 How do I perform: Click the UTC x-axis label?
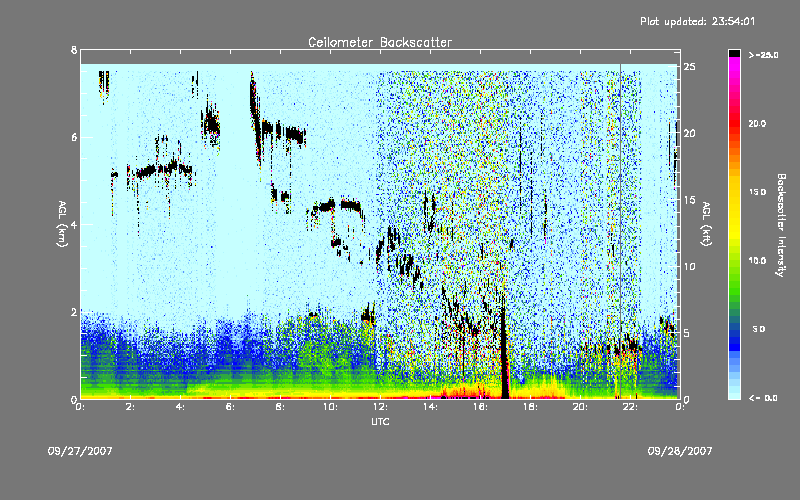point(380,421)
